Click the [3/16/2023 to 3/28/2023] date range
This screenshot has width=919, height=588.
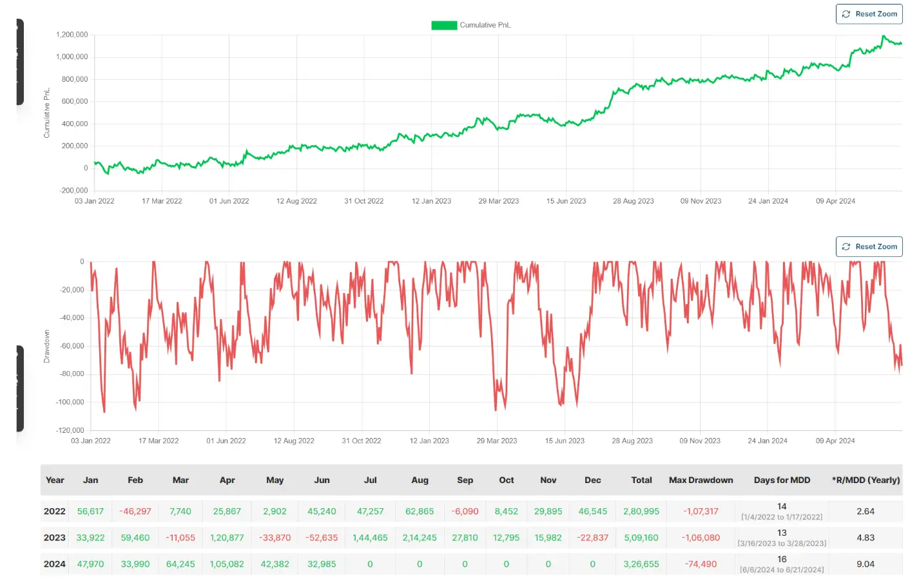[x=782, y=544]
